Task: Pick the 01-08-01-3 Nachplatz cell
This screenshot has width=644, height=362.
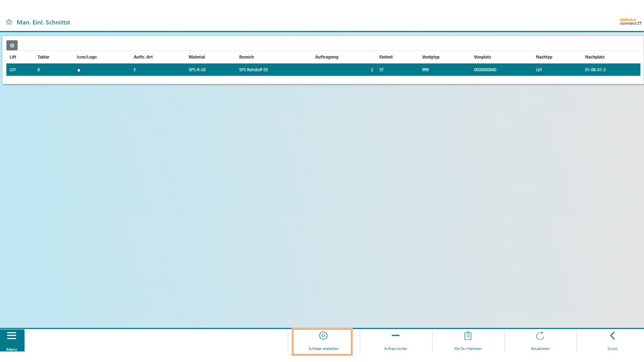Action: [x=595, y=70]
